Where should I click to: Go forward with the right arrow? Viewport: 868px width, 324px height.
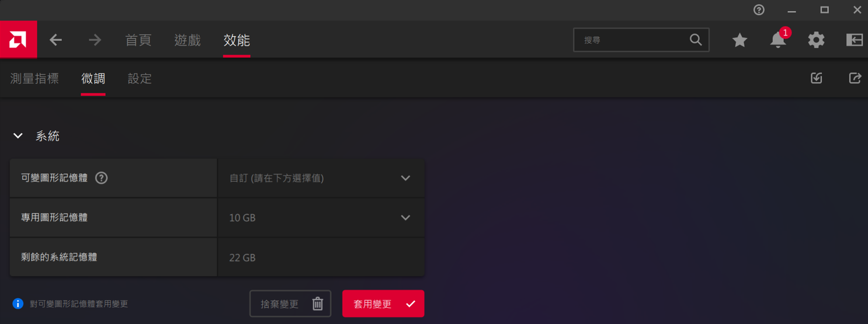point(95,40)
